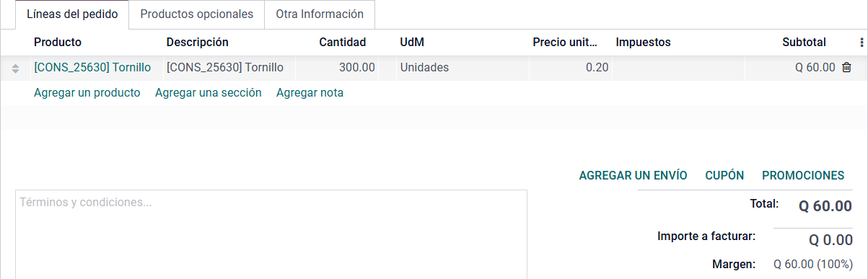Click the AGREGAR UN ENVÍO button

click(x=634, y=175)
